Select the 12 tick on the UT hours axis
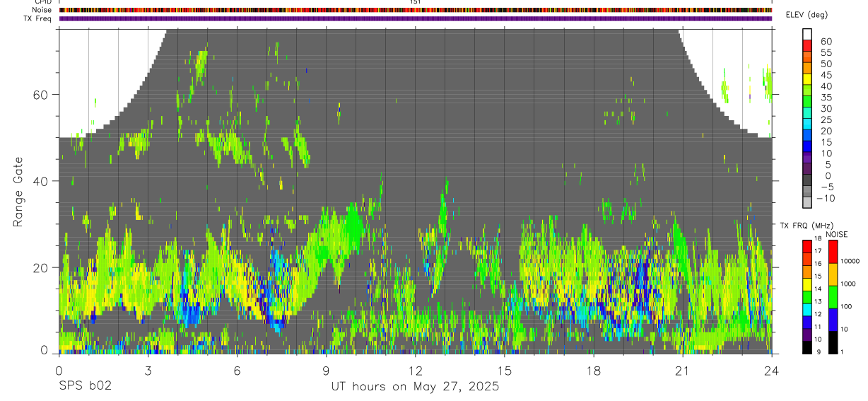 click(415, 370)
